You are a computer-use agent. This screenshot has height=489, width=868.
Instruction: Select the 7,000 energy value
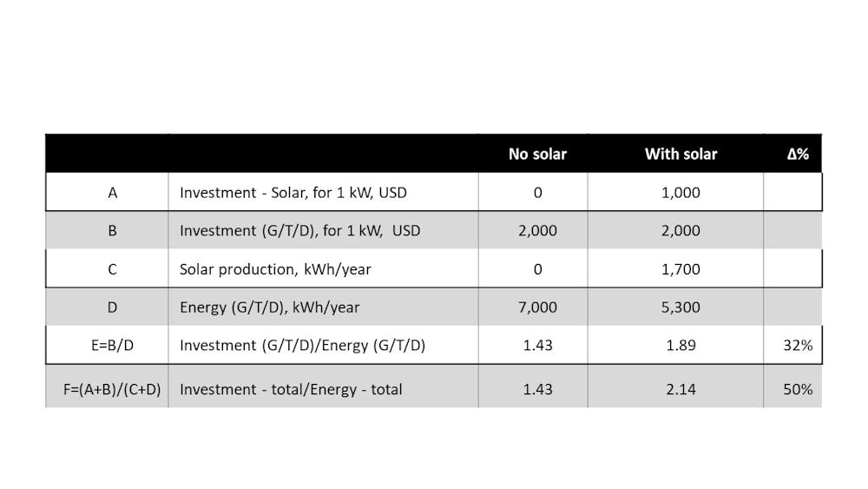coord(537,307)
